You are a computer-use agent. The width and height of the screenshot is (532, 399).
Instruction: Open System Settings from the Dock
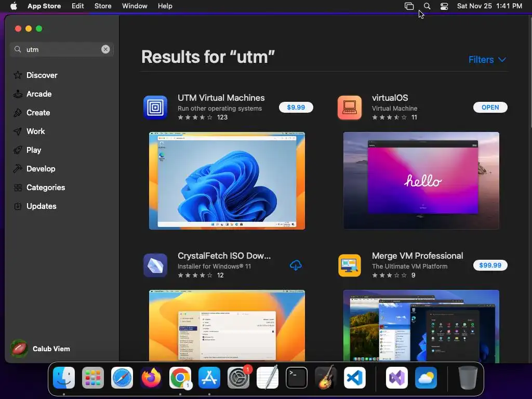tap(238, 378)
